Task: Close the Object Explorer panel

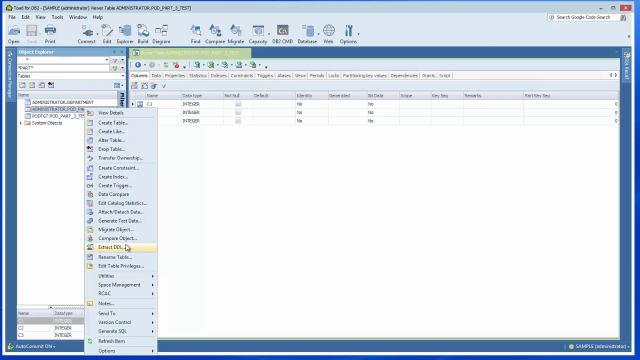Action: coord(122,52)
